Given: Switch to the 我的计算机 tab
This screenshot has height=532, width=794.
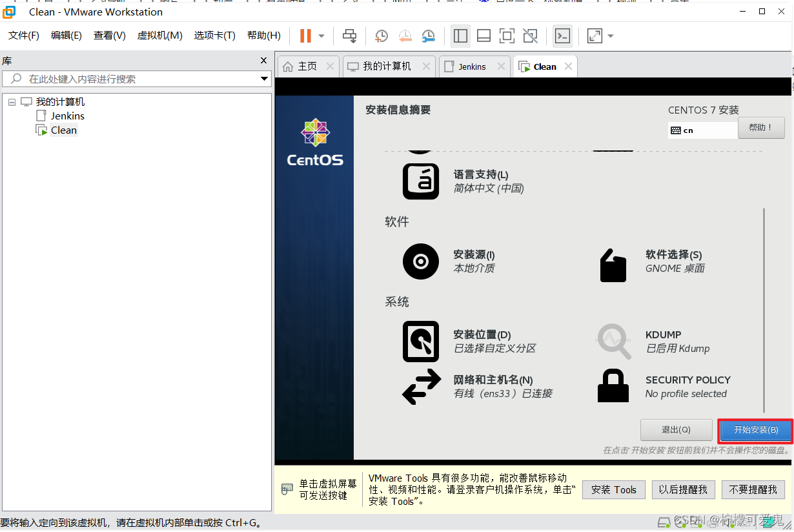Looking at the screenshot, I should [387, 66].
